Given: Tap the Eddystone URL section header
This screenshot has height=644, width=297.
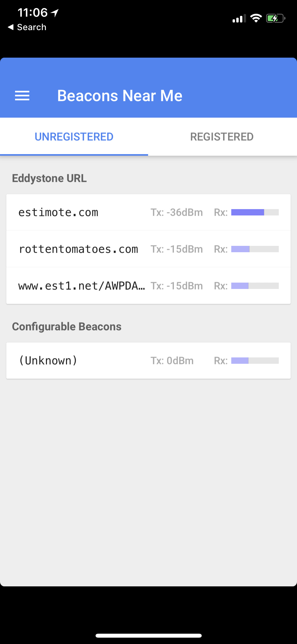Looking at the screenshot, I should (49, 178).
